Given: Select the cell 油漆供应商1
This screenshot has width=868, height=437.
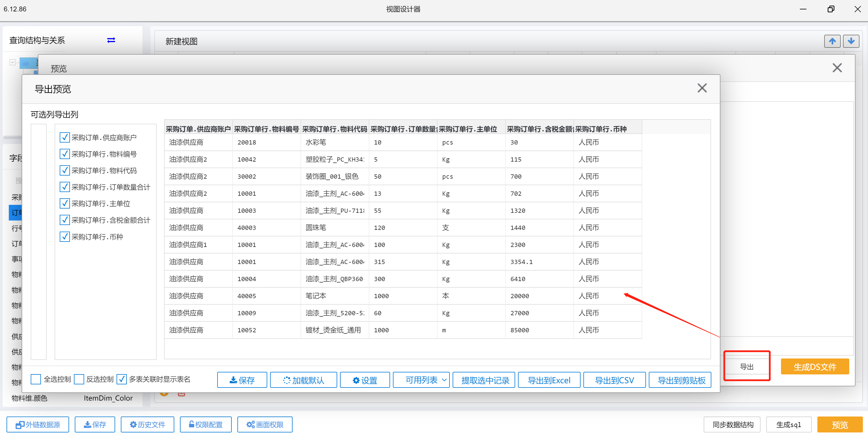Looking at the screenshot, I should tap(198, 244).
